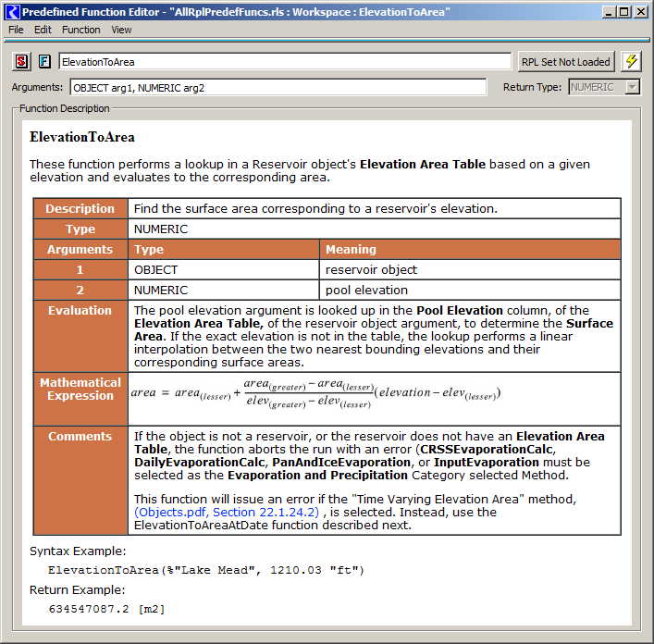Viewport: 654px width, 644px height.
Task: Click the area interpolation formula
Action: click(x=315, y=394)
